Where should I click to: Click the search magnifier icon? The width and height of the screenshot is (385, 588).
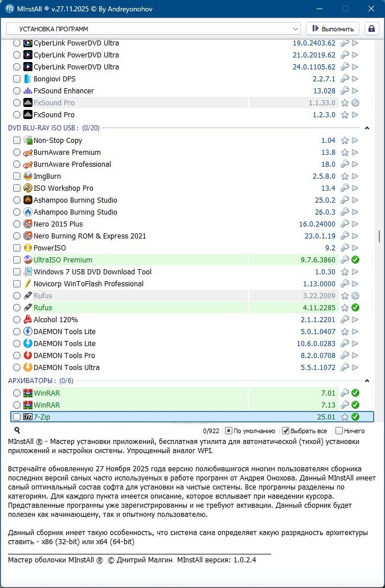[17, 431]
